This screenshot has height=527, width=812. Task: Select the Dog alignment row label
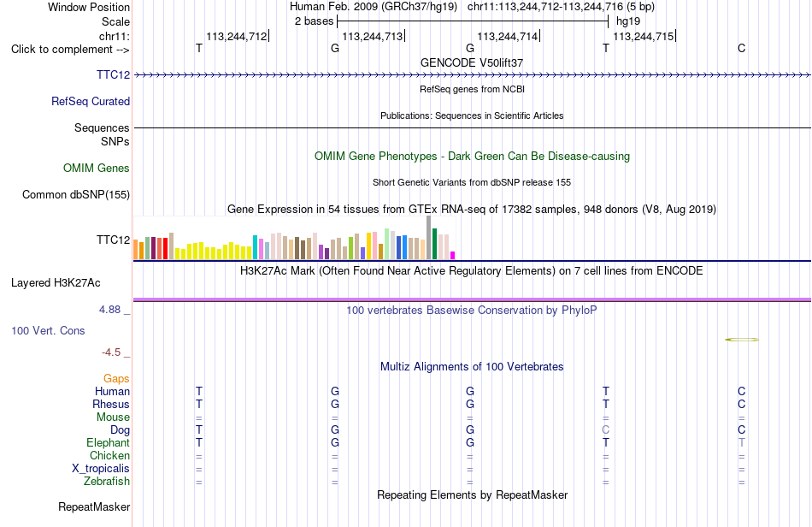coord(121,430)
